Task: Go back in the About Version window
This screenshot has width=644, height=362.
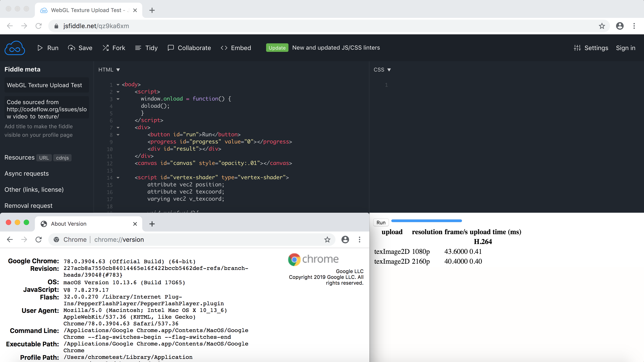Action: tap(10, 240)
